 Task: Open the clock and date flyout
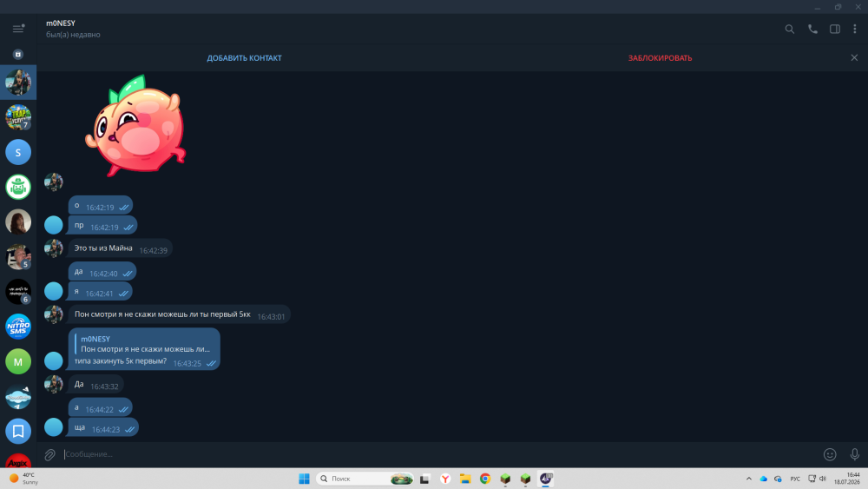(847, 479)
